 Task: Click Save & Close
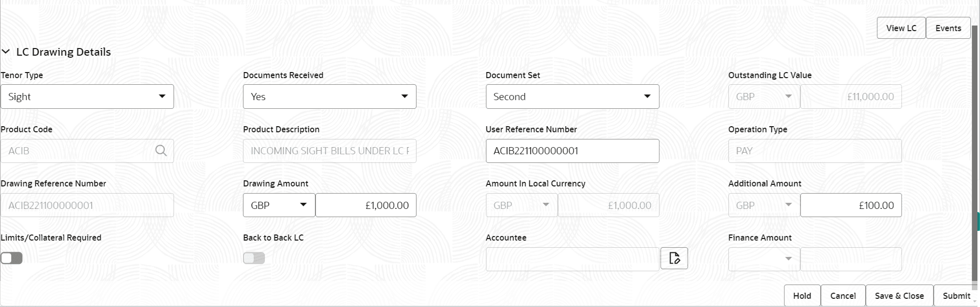(x=899, y=295)
